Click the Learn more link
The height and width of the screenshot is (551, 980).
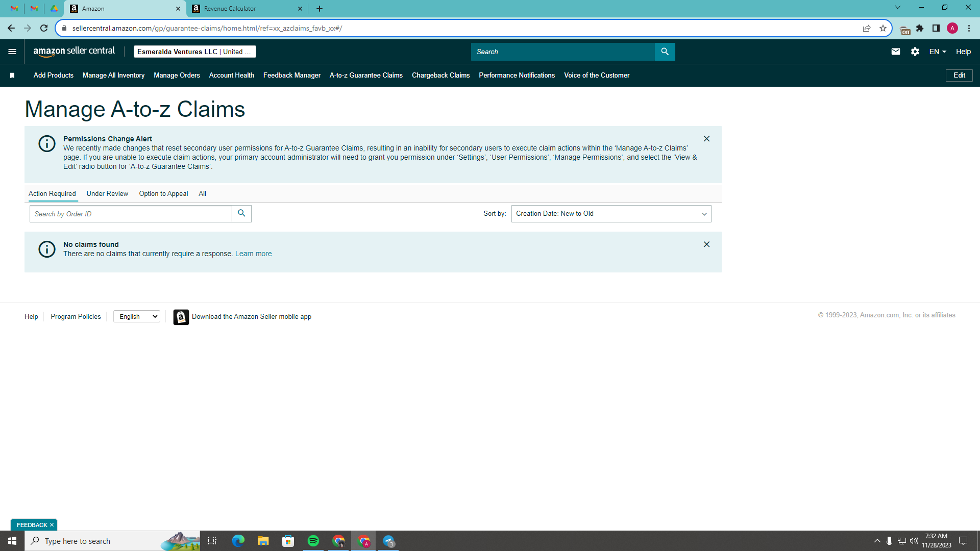(x=253, y=254)
